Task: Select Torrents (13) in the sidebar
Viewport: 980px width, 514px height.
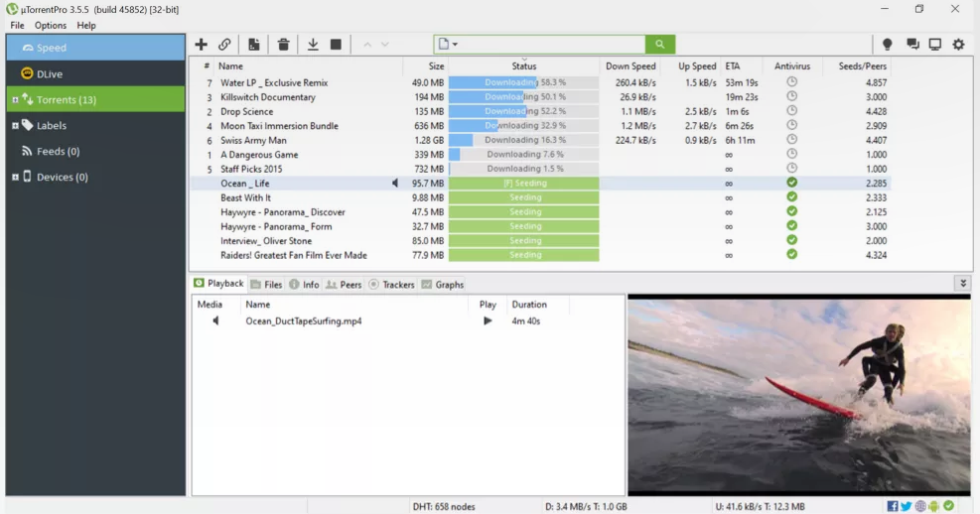Action: click(x=95, y=100)
